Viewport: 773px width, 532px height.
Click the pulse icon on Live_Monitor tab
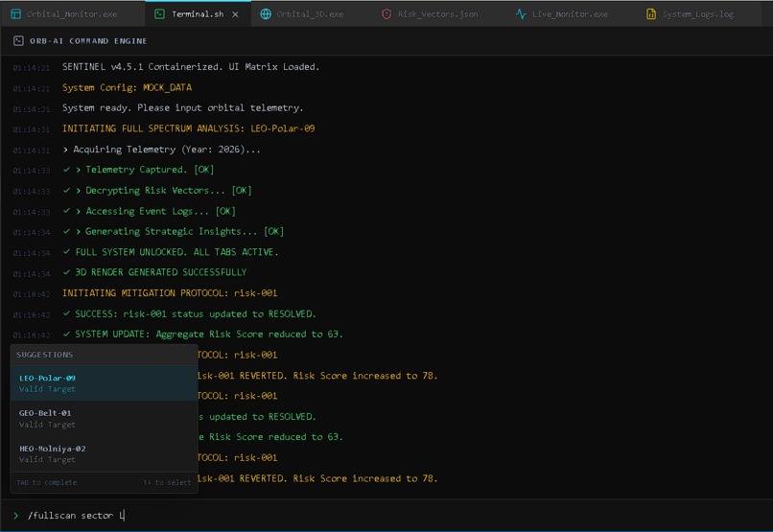pos(521,14)
